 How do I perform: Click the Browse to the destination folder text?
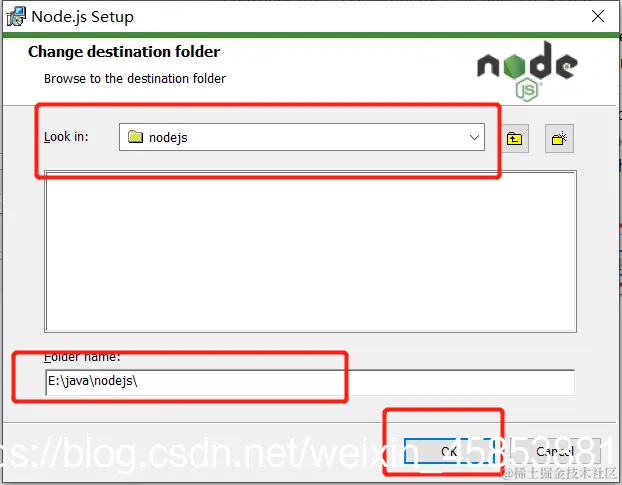[x=135, y=79]
